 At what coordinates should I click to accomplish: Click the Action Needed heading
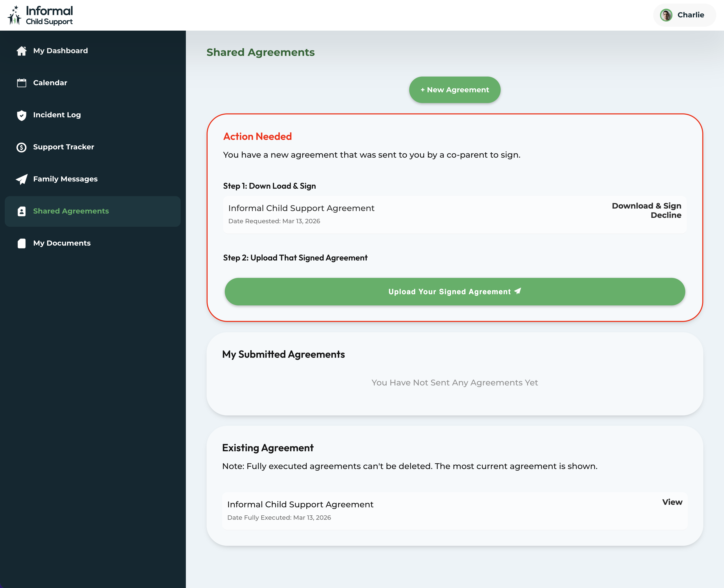pos(257,137)
